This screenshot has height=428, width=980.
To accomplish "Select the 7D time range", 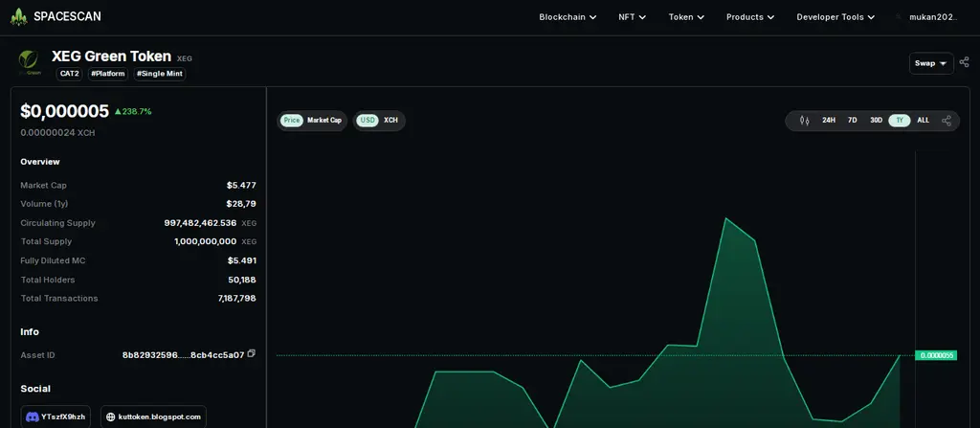I will (x=853, y=120).
